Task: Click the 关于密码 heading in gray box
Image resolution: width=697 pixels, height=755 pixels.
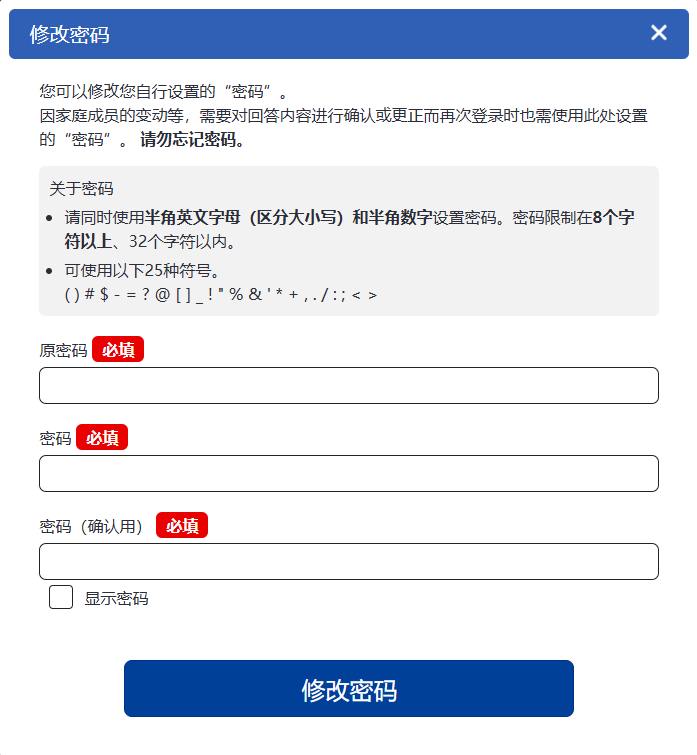Action: 81,188
